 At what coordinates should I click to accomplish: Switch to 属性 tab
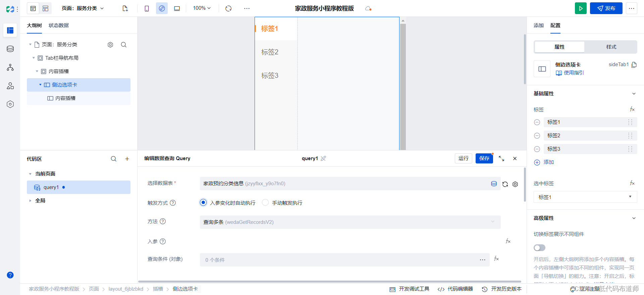pos(559,47)
